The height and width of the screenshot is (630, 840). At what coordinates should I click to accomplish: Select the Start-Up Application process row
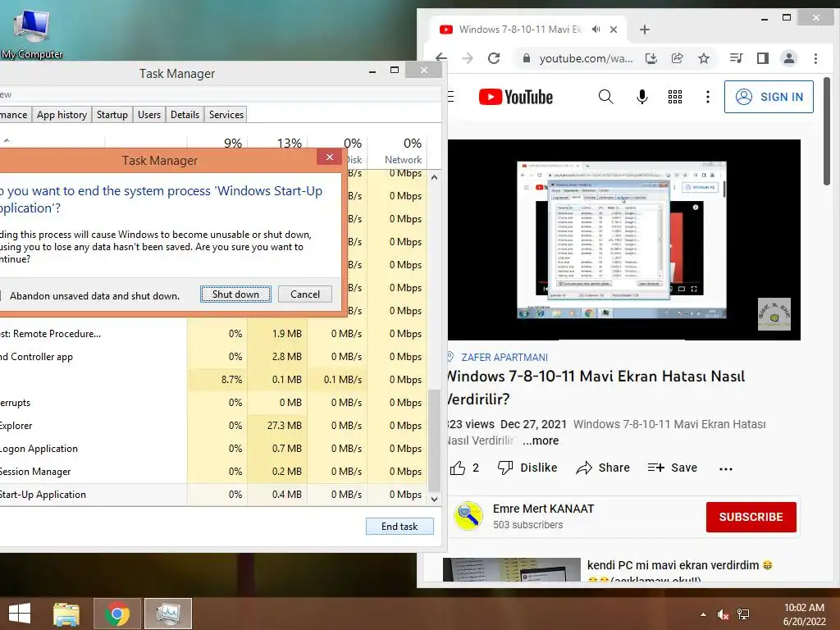(x=213, y=495)
